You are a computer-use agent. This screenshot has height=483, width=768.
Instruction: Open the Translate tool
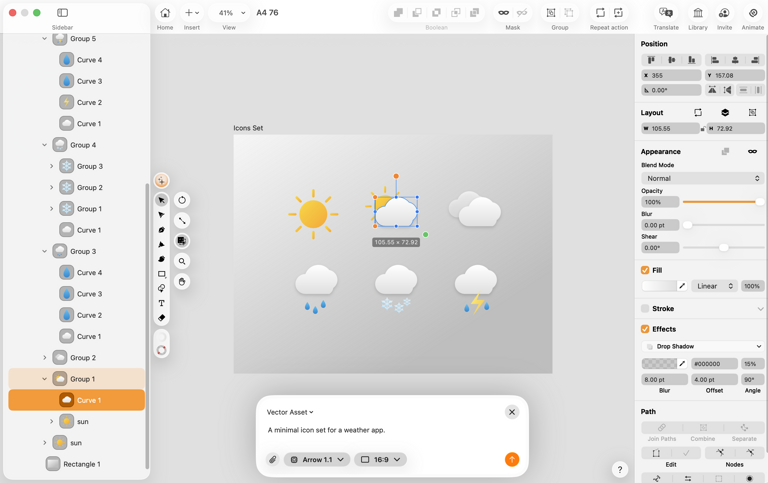tap(666, 13)
